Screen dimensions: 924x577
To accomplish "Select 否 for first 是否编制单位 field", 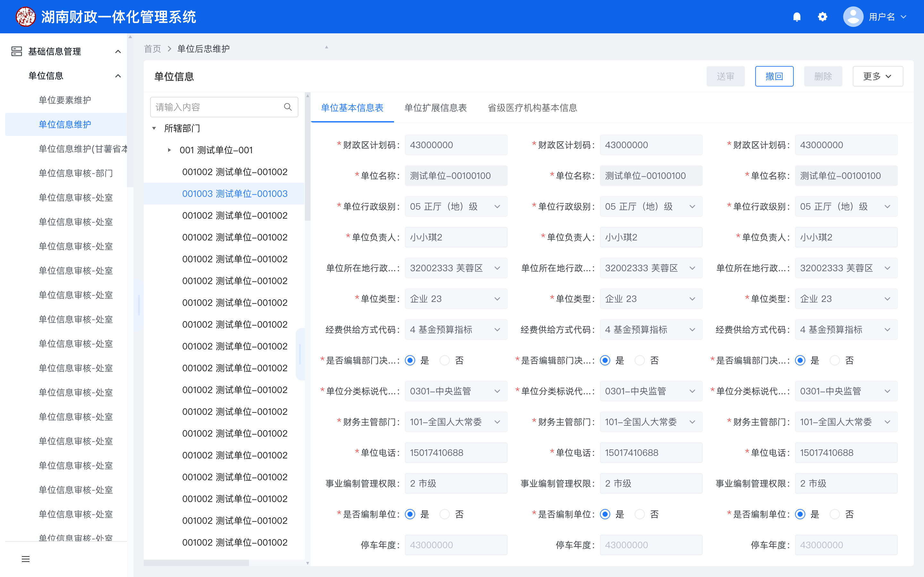I will coord(444,514).
